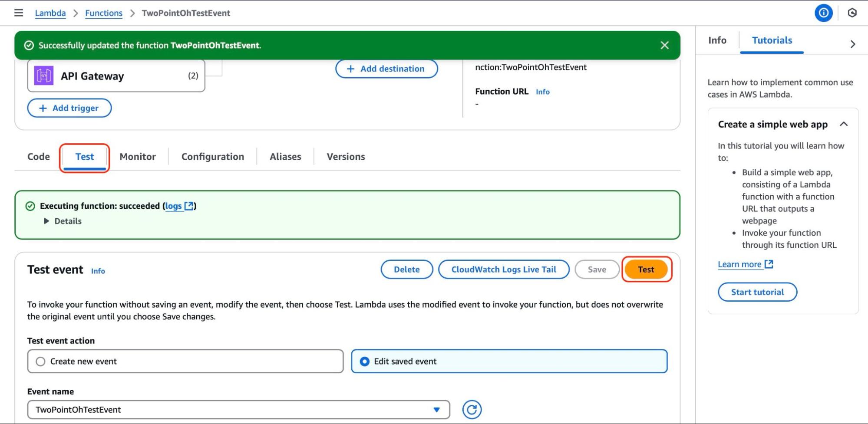Viewport: 868px width, 424px height.
Task: Open the Configuration tab
Action: click(213, 157)
